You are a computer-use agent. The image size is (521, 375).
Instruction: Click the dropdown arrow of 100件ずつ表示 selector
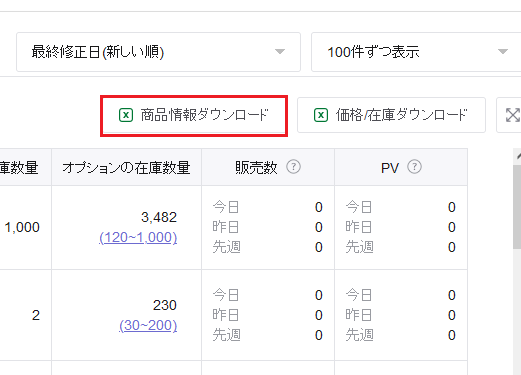tap(503, 52)
